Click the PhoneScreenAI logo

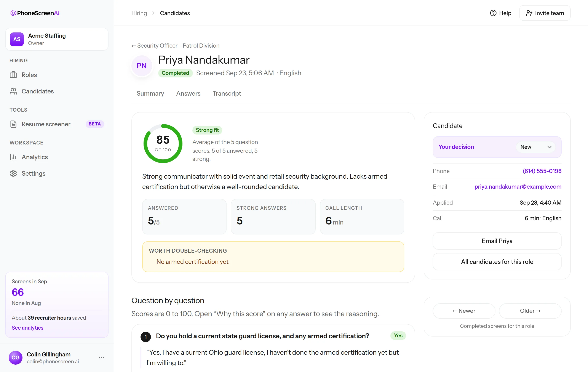pos(35,13)
